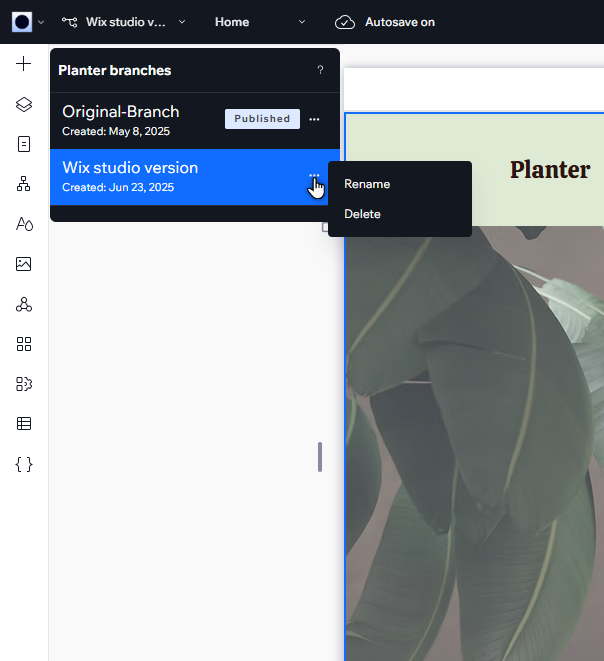This screenshot has width=604, height=661.
Task: Click the Planter heading on canvas
Action: click(550, 170)
